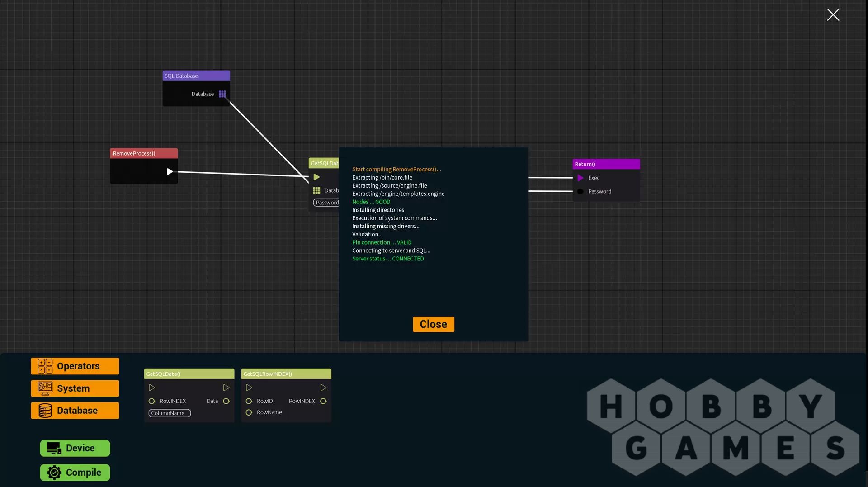Click the 'Server status ... CONNECTED' log line
Screen dimensions: 868x487
pyautogui.click(x=388, y=259)
